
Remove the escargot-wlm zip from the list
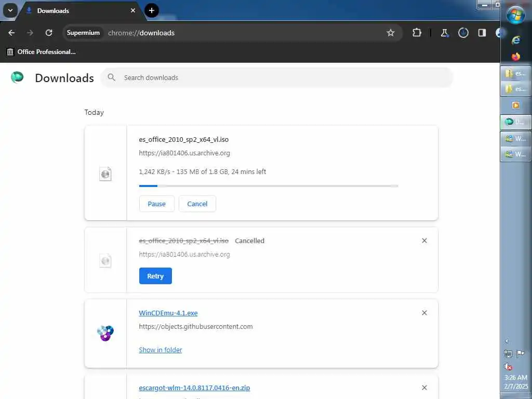[x=424, y=388]
